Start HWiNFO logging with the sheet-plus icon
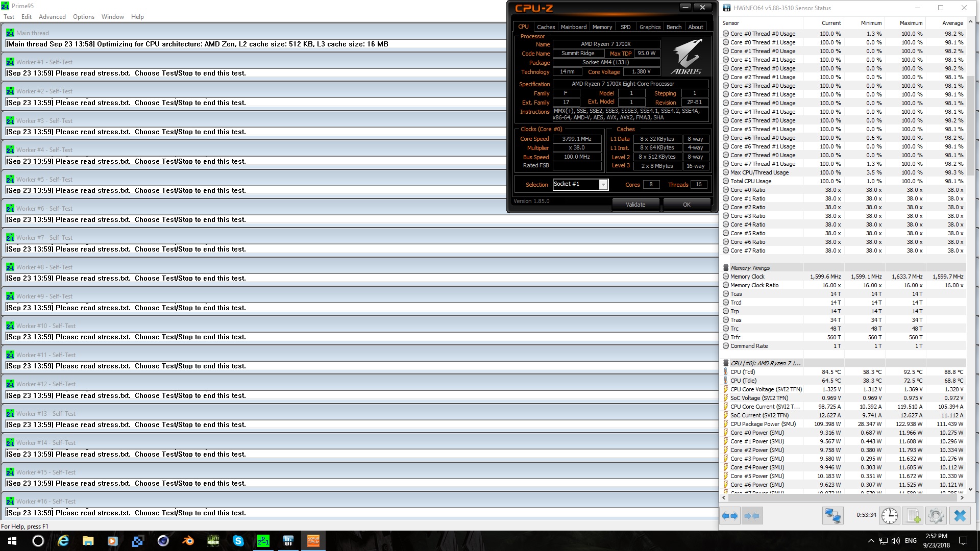The width and height of the screenshot is (980, 551). click(913, 516)
